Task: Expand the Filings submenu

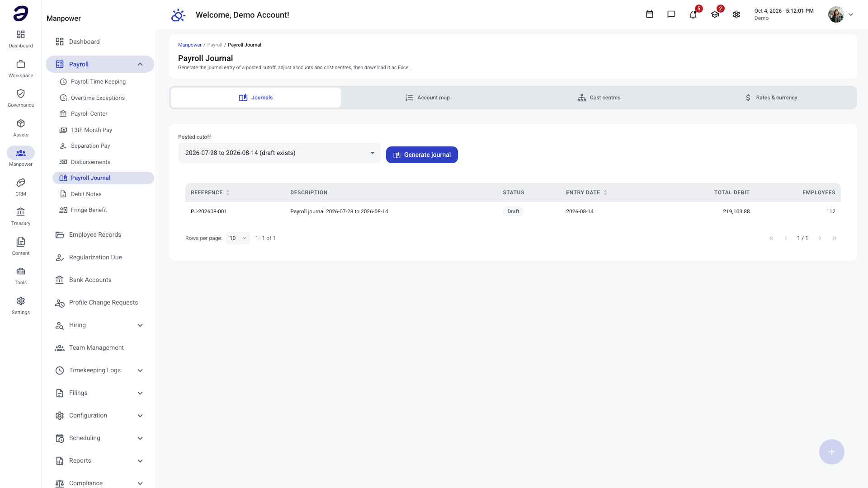Action: pyautogui.click(x=100, y=393)
